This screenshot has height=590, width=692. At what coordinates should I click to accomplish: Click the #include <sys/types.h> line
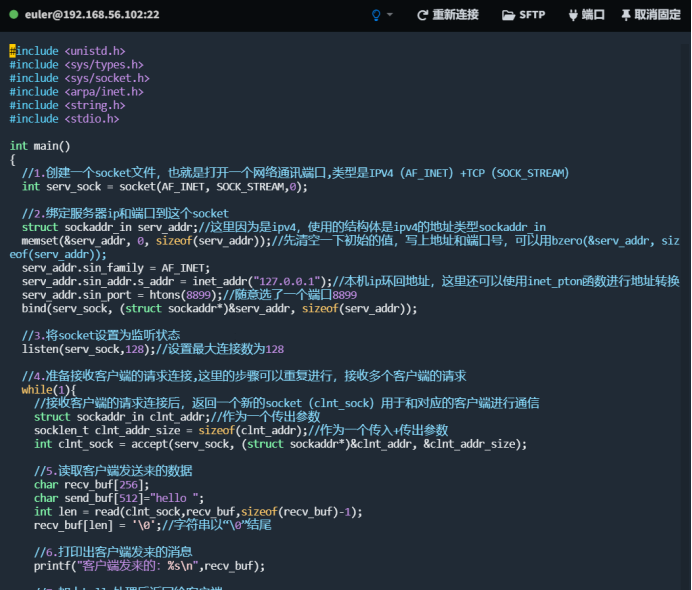coord(76,65)
